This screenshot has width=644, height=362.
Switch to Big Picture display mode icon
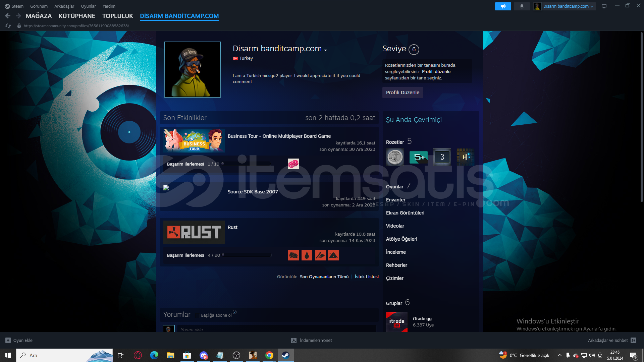point(604,6)
